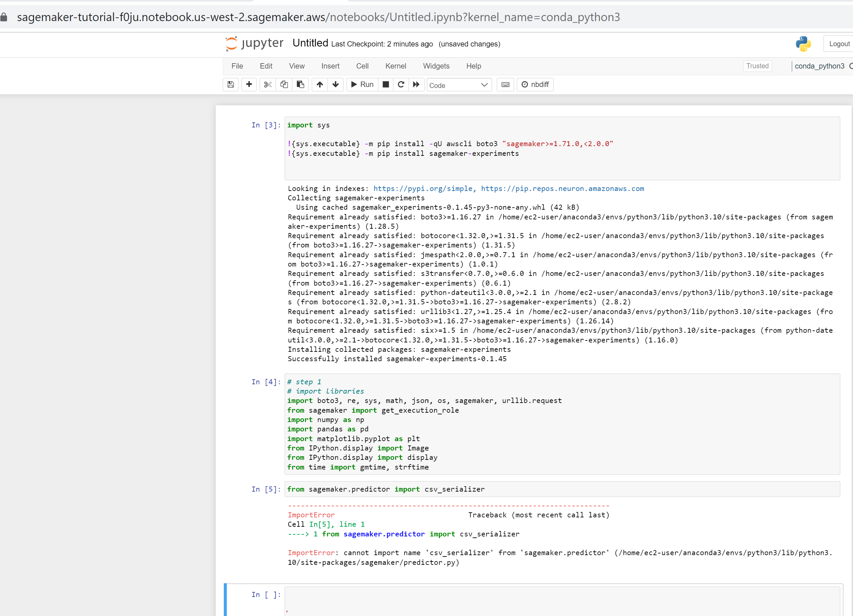853x616 pixels.
Task: Open the cell type dropdown showing Code
Action: (459, 85)
